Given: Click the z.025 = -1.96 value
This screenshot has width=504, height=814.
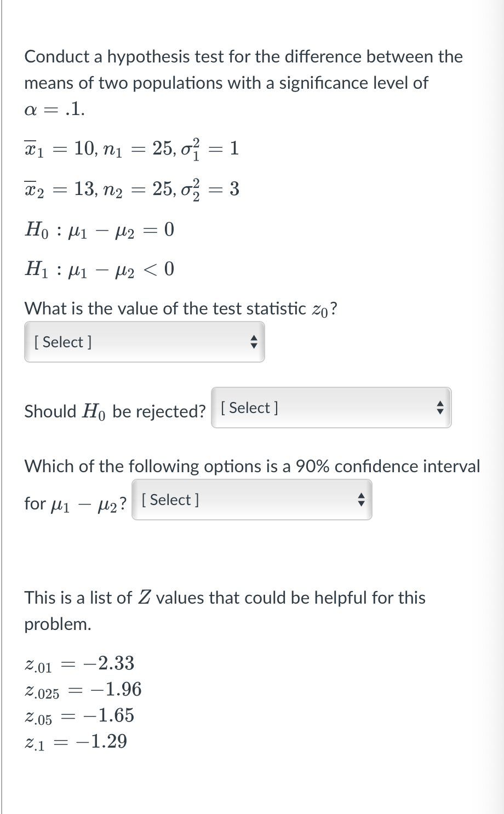Looking at the screenshot, I should 82,690.
